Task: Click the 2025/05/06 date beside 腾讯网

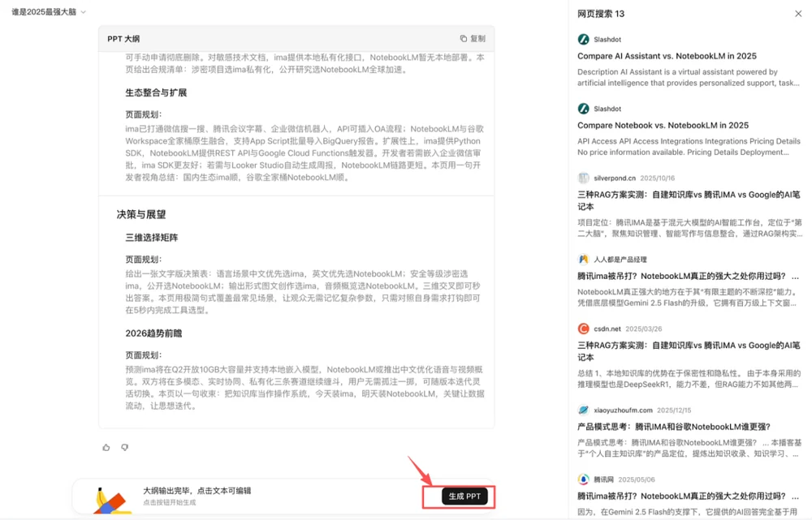Action: coord(636,479)
